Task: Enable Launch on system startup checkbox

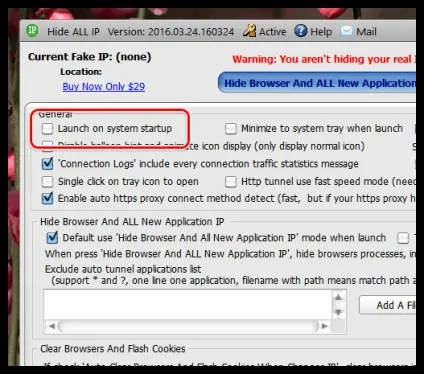Action: [47, 129]
